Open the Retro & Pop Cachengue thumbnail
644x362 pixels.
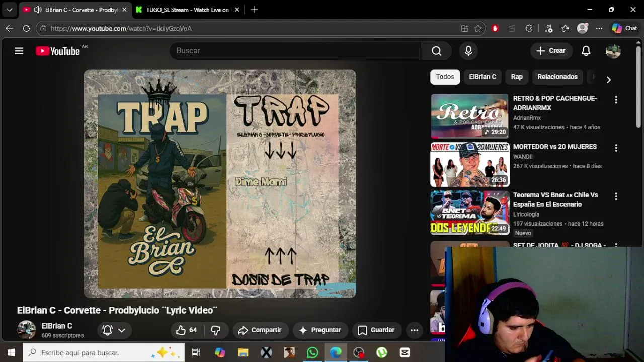click(x=469, y=116)
